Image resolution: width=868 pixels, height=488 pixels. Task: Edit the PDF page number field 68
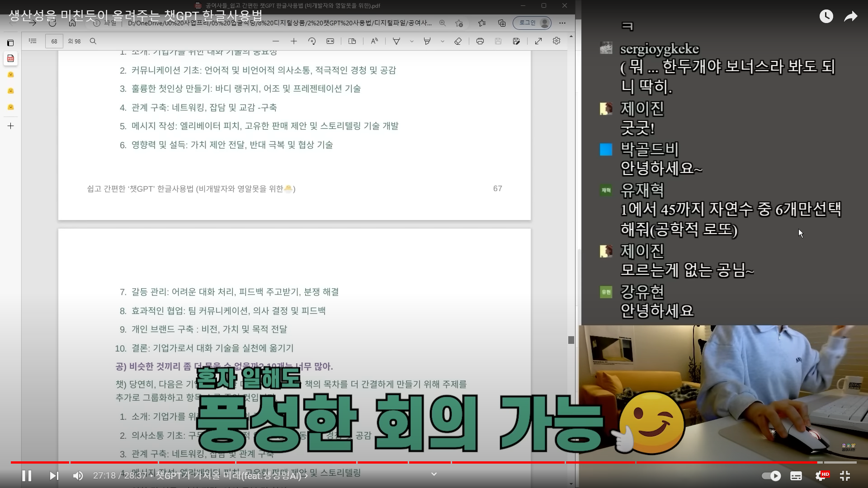point(54,41)
